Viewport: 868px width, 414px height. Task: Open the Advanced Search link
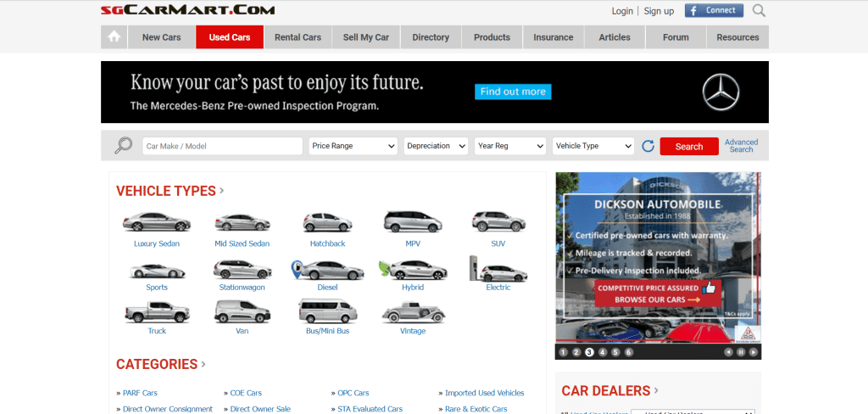741,146
